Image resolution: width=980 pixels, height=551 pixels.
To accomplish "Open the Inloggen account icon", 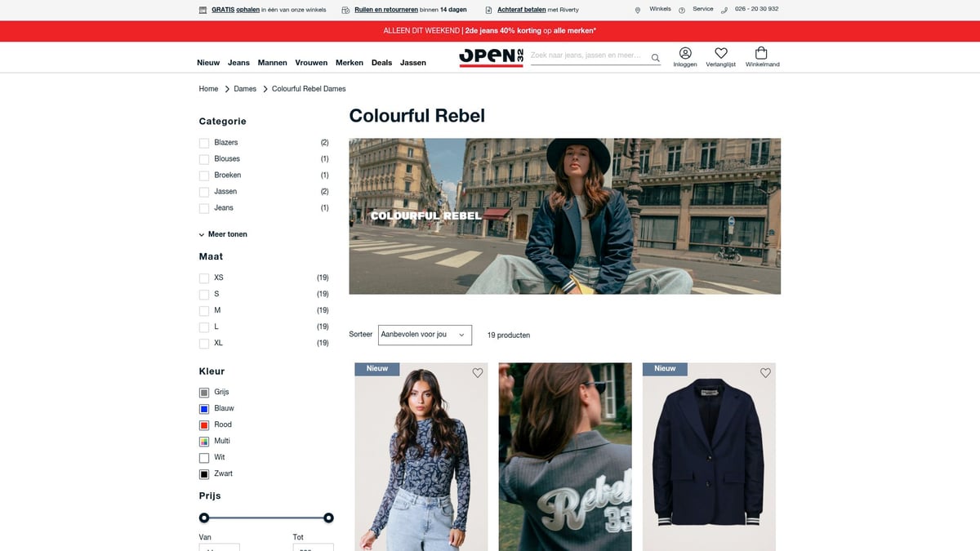I will [685, 53].
